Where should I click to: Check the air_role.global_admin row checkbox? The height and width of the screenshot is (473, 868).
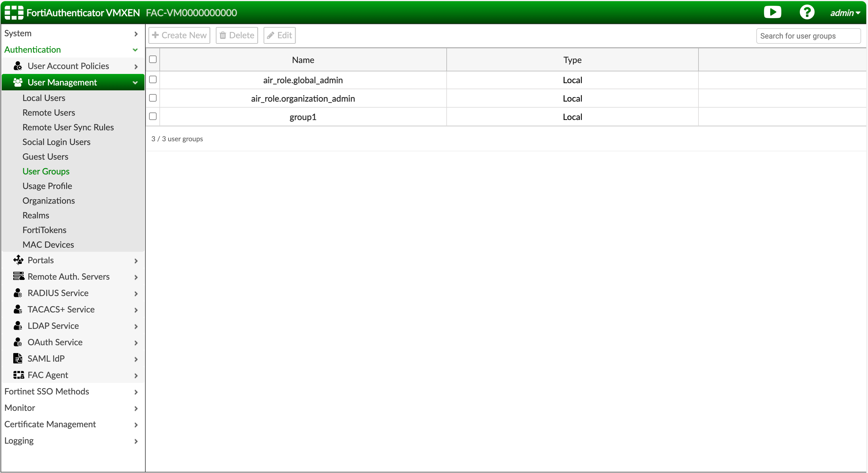click(x=153, y=79)
